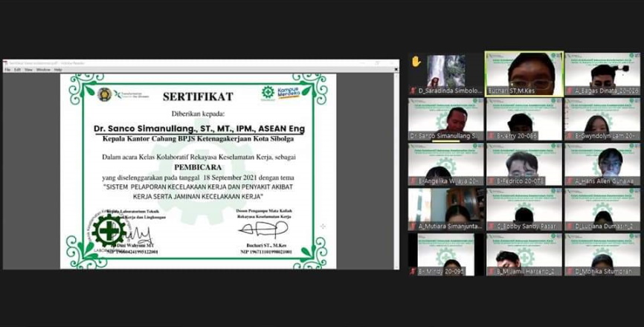
Task: Open the File menu in Foxit Reader
Action: click(7, 70)
